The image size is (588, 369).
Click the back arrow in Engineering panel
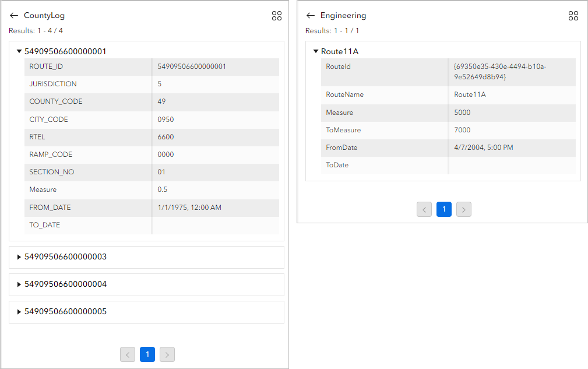311,16
